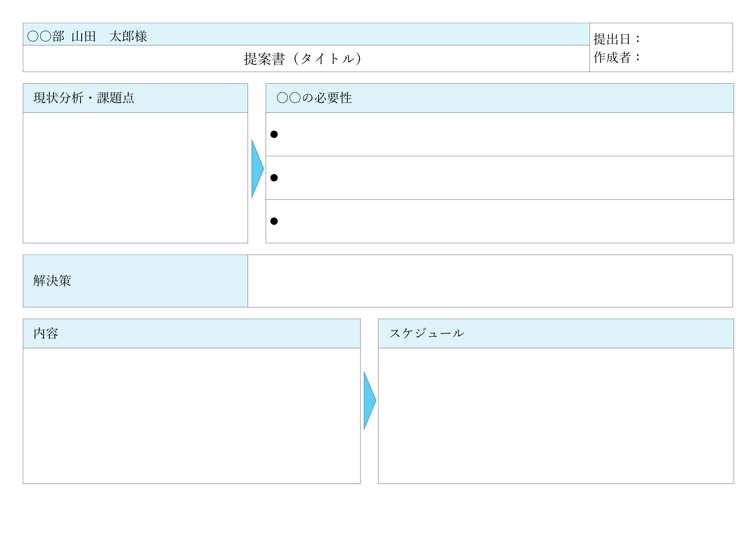Click the first bullet point in ○○の必要性

point(274,134)
